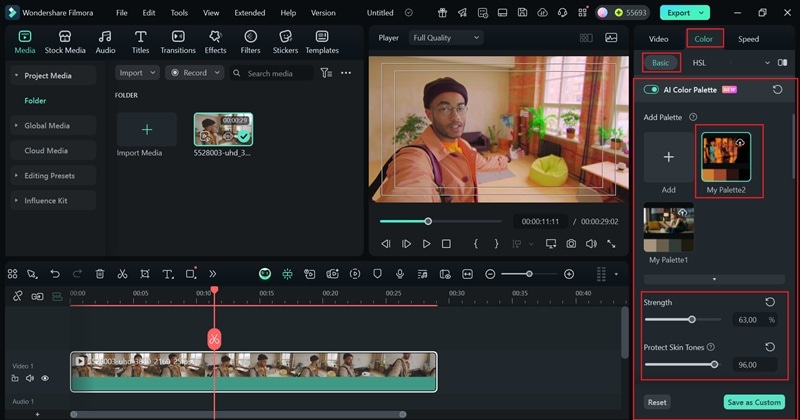Click the player progress slider

click(x=440, y=221)
